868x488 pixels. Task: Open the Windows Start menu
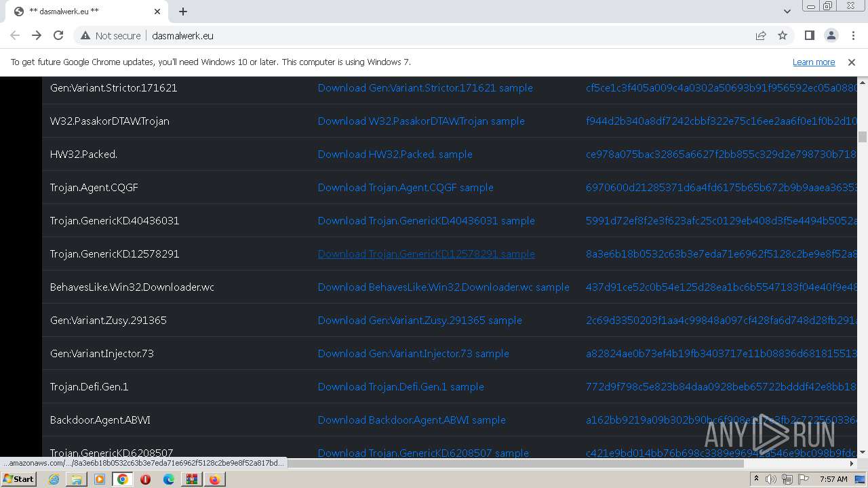(19, 479)
